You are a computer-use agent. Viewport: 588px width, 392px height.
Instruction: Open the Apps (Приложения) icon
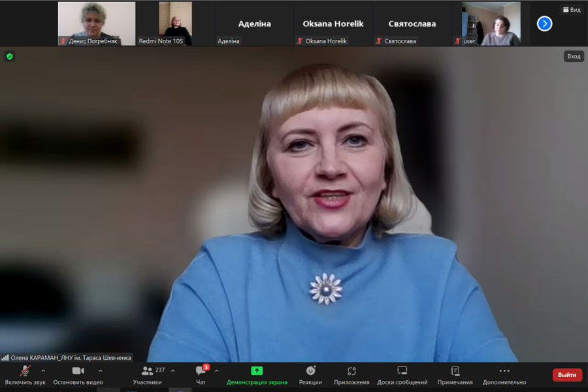point(351,371)
